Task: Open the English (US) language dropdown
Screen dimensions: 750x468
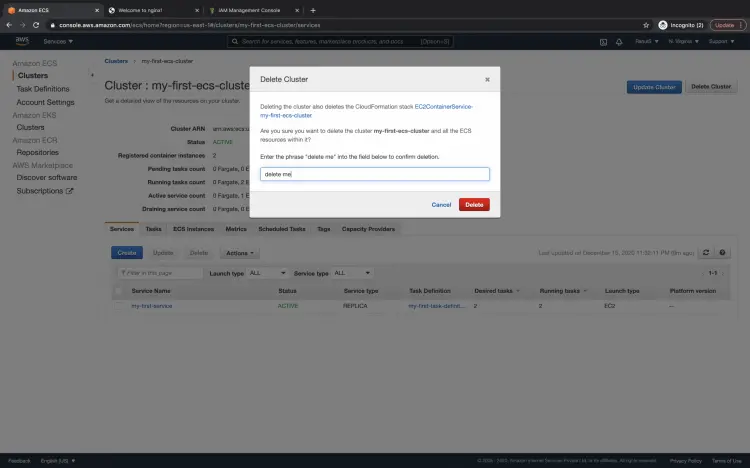Action: click(x=58, y=461)
